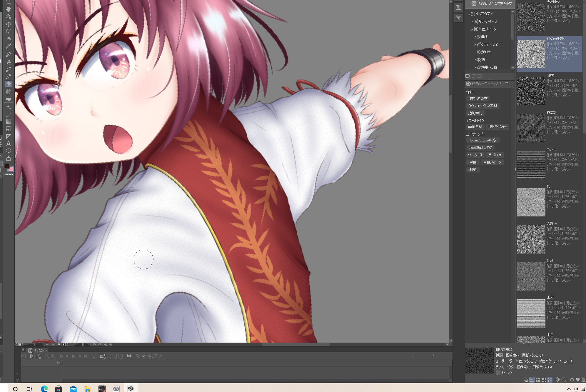
Task: Select the Balloon tool
Action: pyautogui.click(x=9, y=151)
